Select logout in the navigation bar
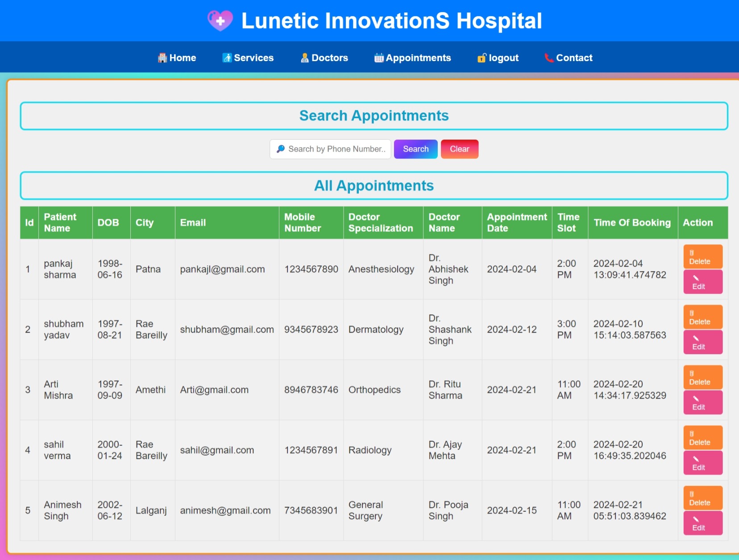Image resolution: width=739 pixels, height=560 pixels. pos(498,58)
